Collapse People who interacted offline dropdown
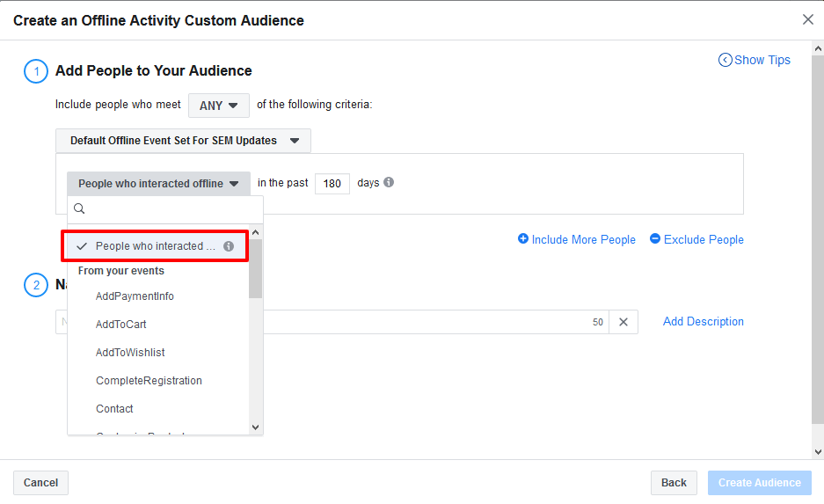The image size is (824, 504). [158, 184]
